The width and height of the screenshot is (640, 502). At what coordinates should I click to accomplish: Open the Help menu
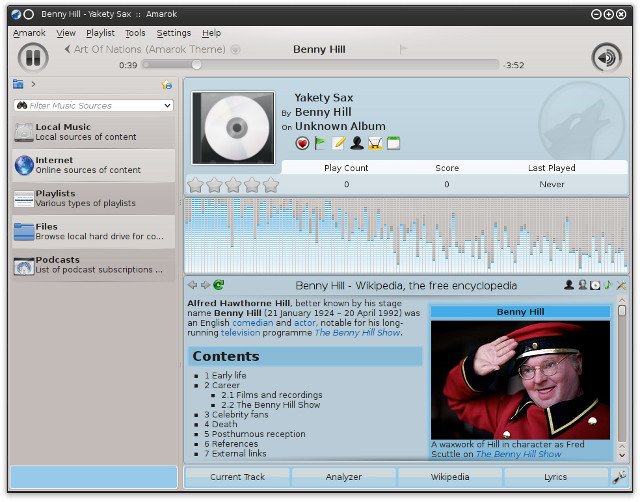coord(211,33)
